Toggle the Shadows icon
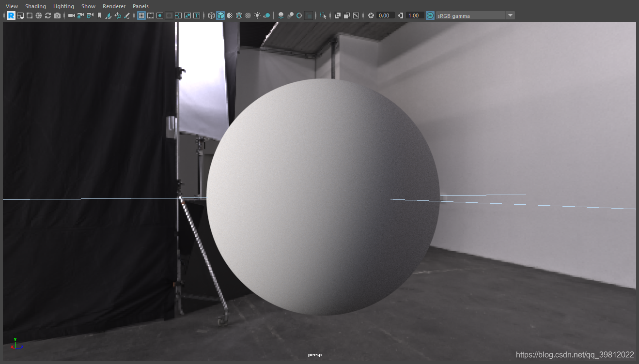The width and height of the screenshot is (639, 364). 266,15
